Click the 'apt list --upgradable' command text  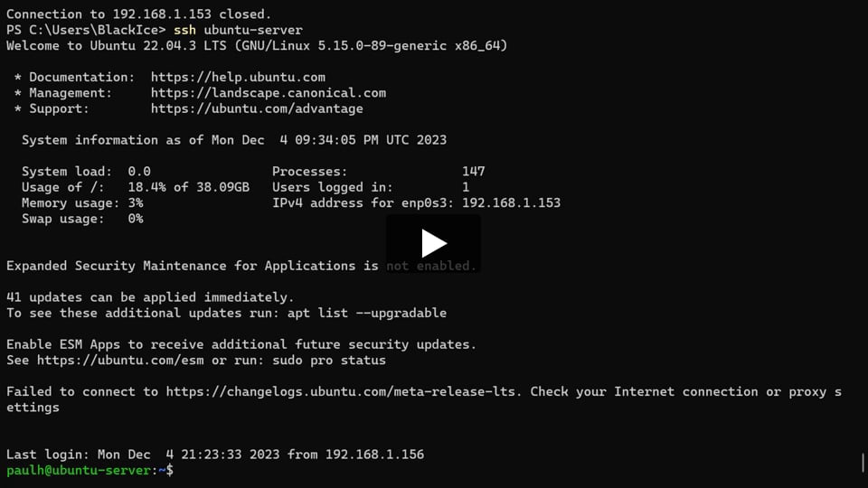tap(366, 314)
